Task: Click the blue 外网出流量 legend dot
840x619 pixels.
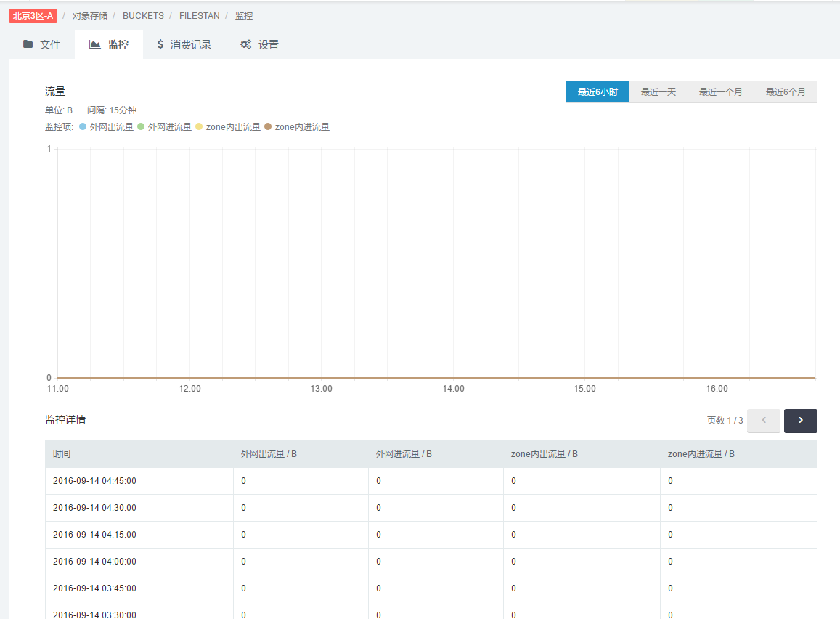Action: point(83,126)
